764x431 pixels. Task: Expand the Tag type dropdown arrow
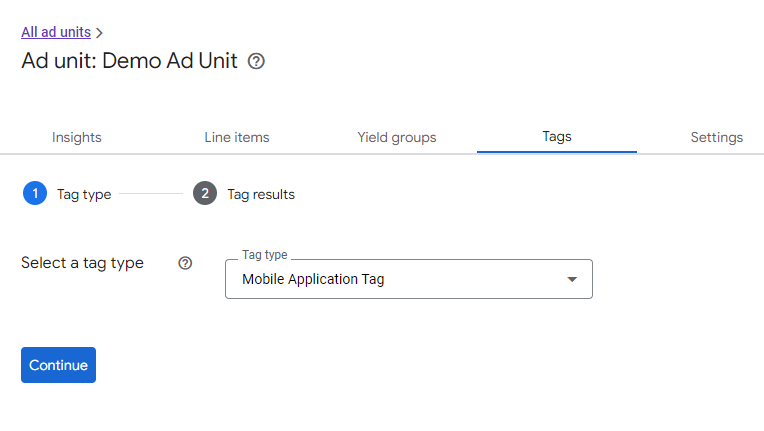click(572, 279)
